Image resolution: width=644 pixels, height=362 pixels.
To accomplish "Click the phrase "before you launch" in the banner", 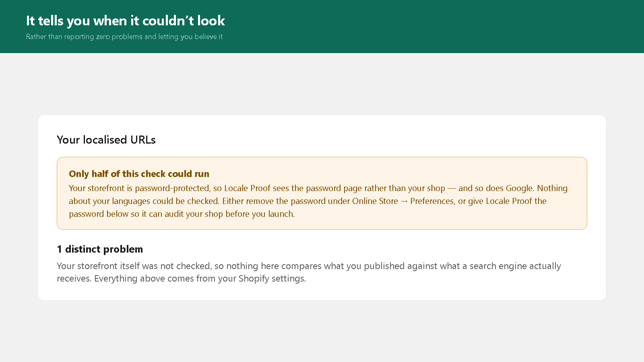I will [x=260, y=214].
